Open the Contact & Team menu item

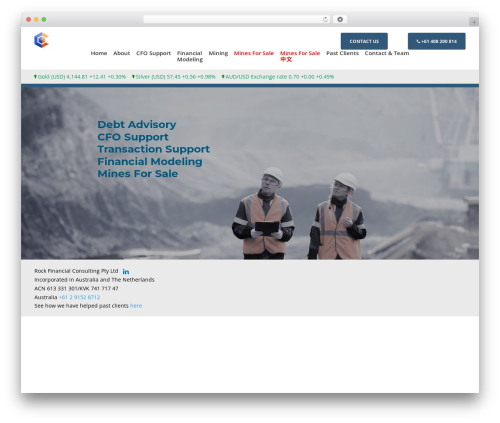pyautogui.click(x=387, y=53)
